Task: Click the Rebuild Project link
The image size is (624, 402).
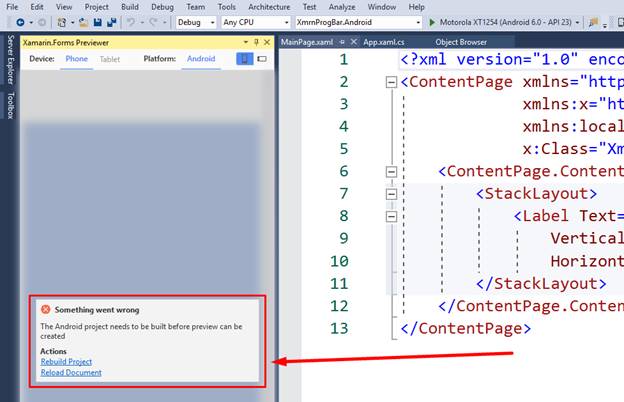Action: coord(66,361)
